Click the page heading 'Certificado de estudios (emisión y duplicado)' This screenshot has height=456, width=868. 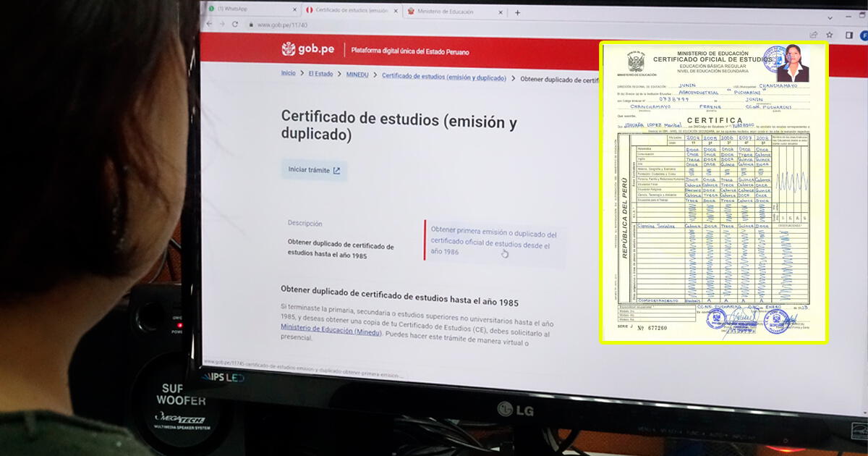[x=399, y=126]
